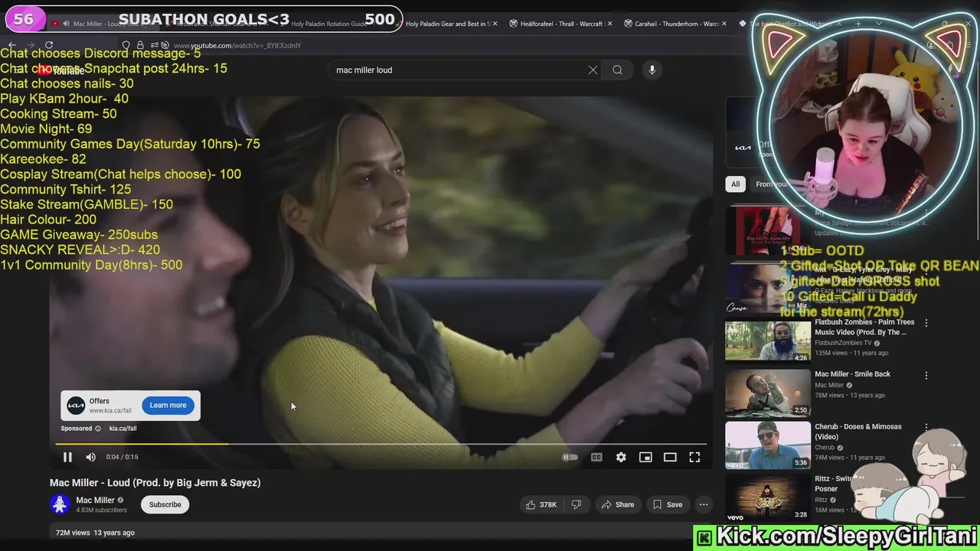
Task: Click the G-Eazy mix playlist thumbnail
Action: [768, 289]
